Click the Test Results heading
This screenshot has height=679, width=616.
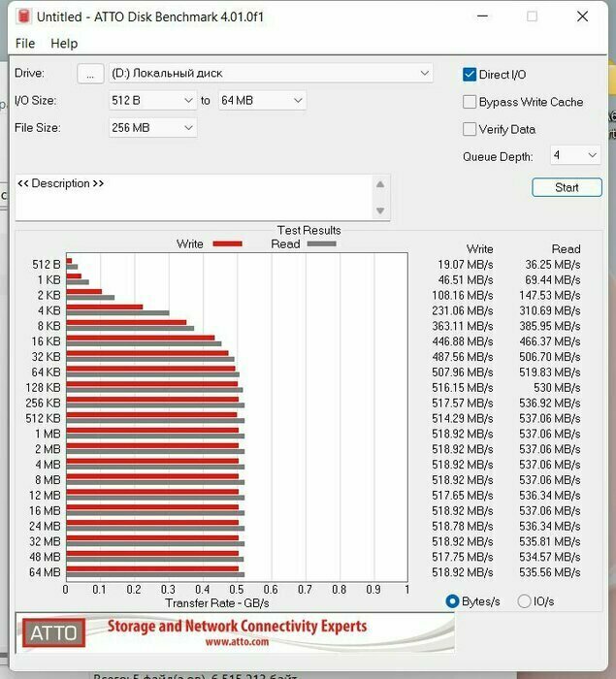point(308,231)
